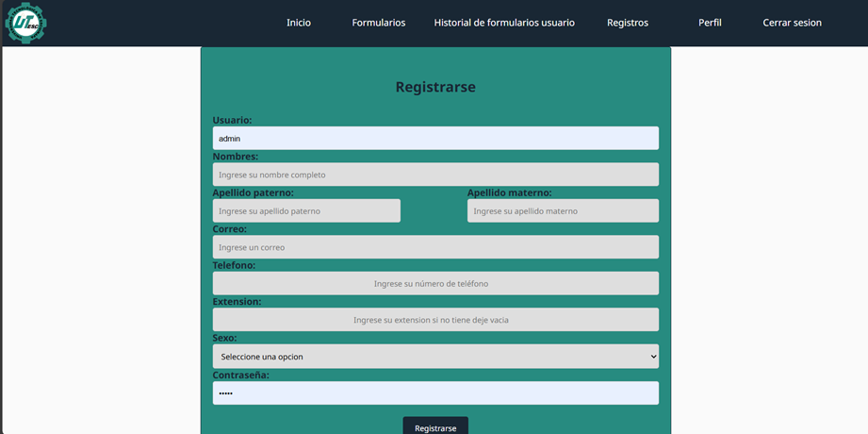Navigate to the Registros section
This screenshot has height=434, width=868.
pos(627,23)
